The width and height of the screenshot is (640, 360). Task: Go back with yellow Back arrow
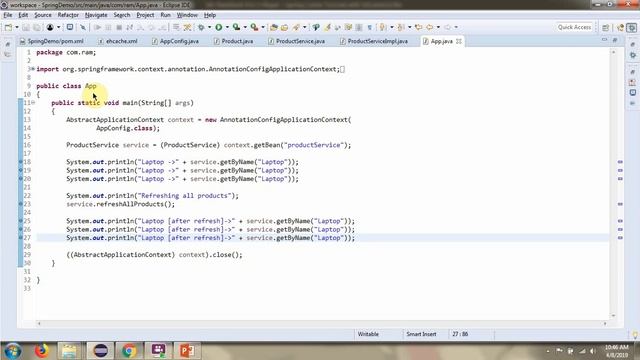(x=429, y=27)
